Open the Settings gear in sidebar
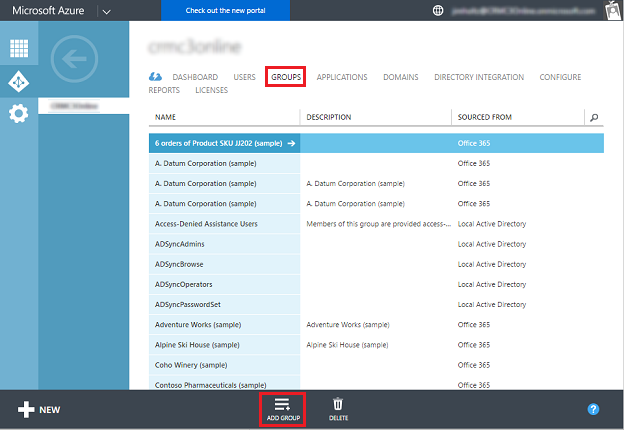Viewport: 624px width, 430px height. 19,113
